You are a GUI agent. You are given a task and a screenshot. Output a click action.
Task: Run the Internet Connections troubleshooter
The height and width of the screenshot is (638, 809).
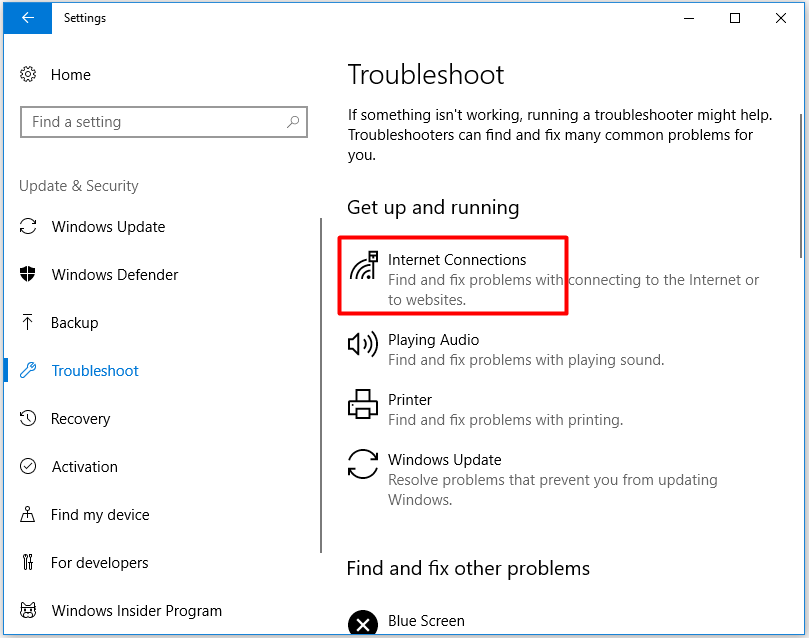pyautogui.click(x=456, y=260)
